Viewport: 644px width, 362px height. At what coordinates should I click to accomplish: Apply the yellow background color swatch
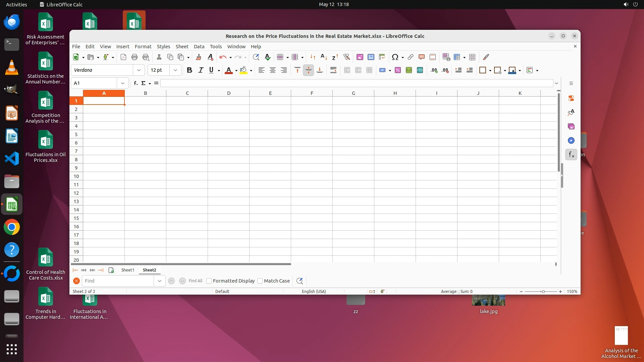244,70
